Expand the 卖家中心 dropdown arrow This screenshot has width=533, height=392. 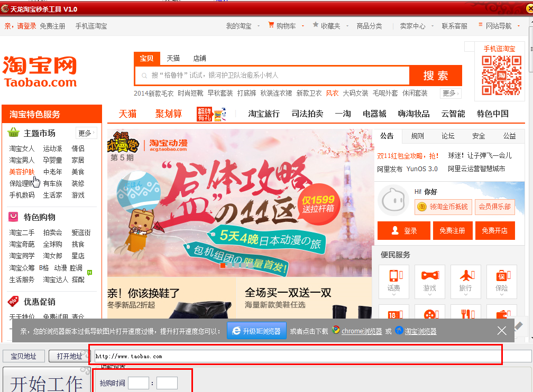click(433, 26)
